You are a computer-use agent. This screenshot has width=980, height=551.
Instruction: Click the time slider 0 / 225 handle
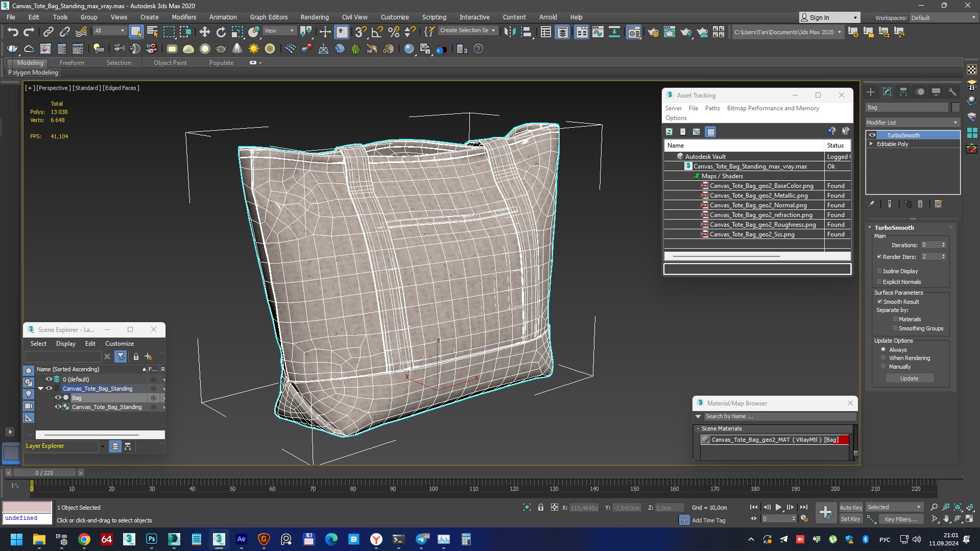[44, 473]
